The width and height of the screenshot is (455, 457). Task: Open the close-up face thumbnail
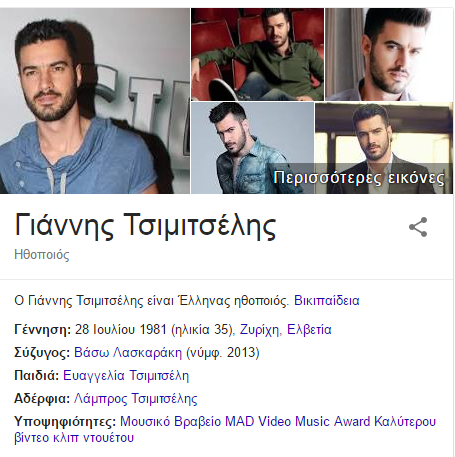coord(389,54)
